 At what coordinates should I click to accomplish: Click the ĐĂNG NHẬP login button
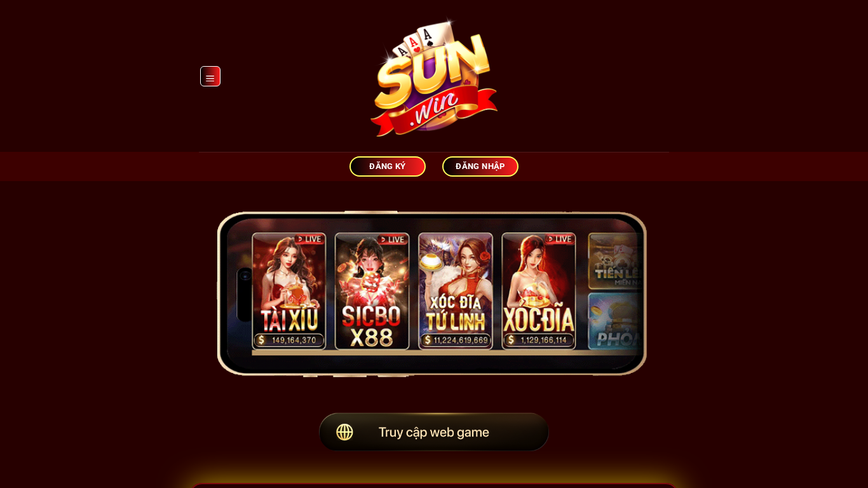coord(480,166)
